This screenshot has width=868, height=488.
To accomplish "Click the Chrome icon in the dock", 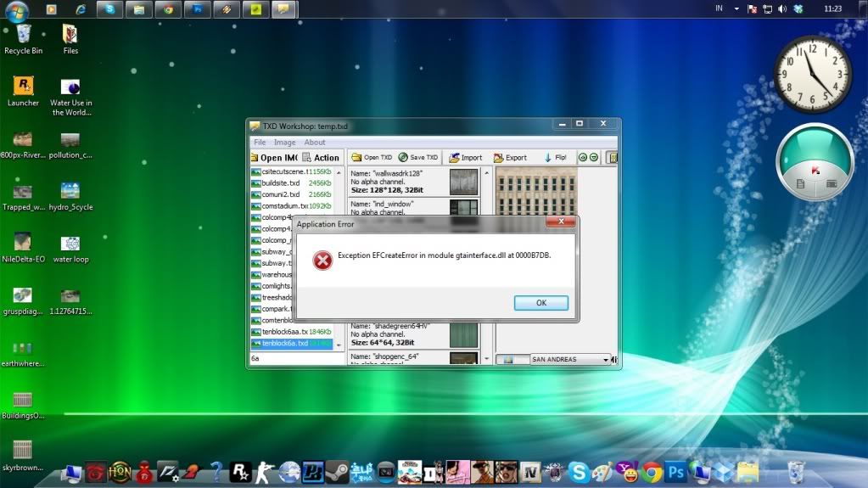I will click(x=652, y=473).
